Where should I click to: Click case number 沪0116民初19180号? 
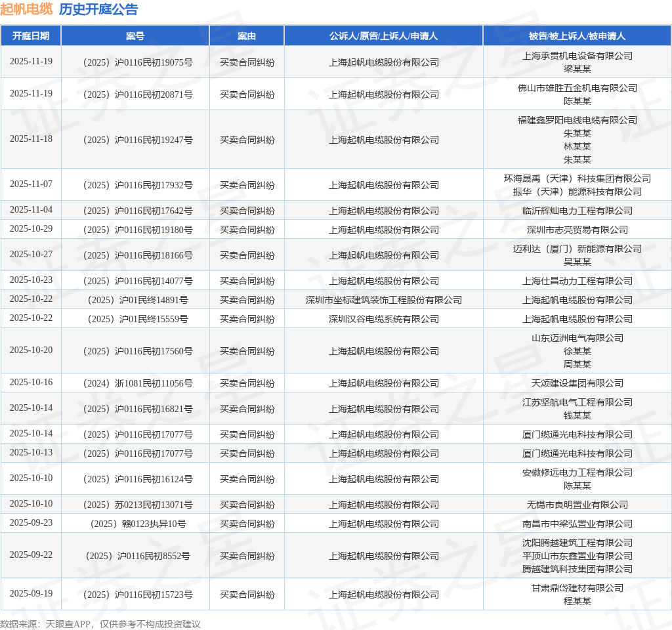(x=138, y=230)
